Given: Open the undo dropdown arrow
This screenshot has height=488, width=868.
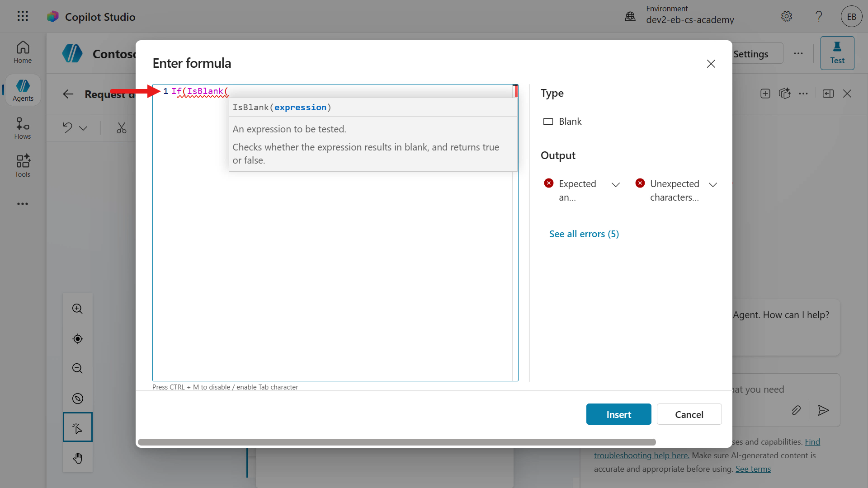Looking at the screenshot, I should [x=83, y=128].
